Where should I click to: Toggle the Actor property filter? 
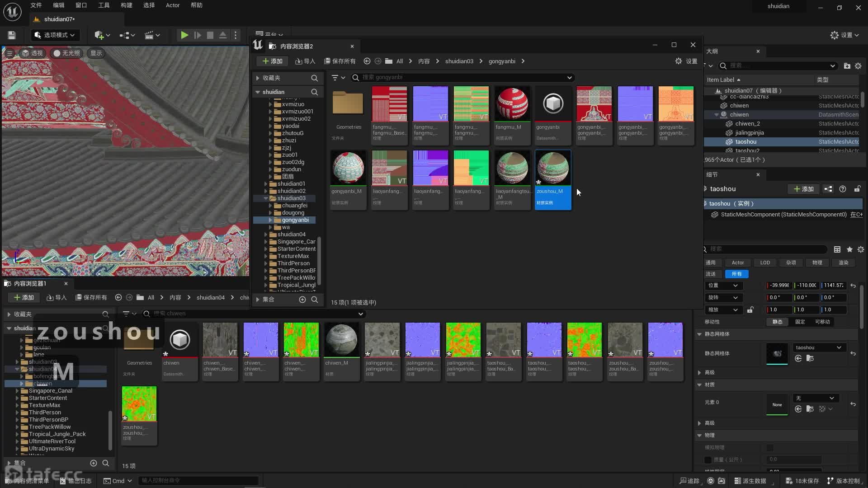tap(738, 263)
